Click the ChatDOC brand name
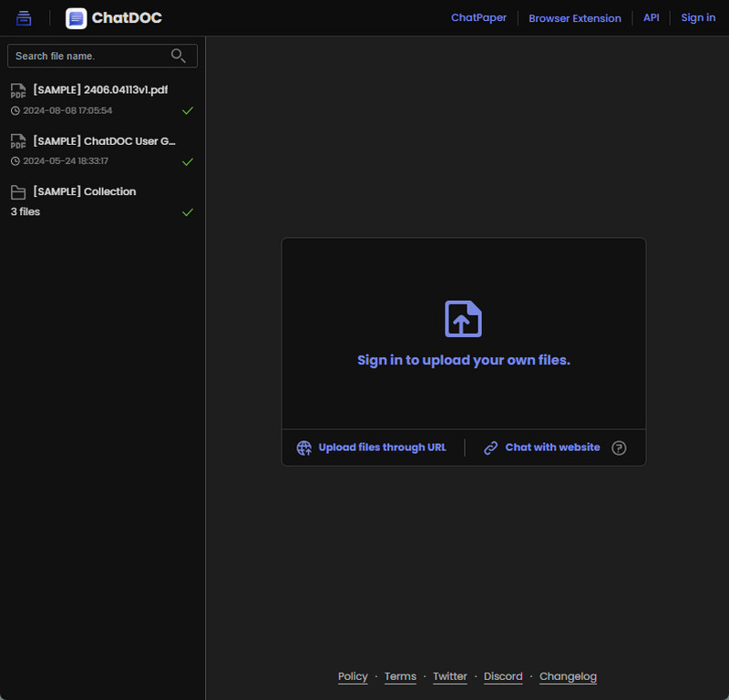The width and height of the screenshot is (729, 700). [127, 17]
